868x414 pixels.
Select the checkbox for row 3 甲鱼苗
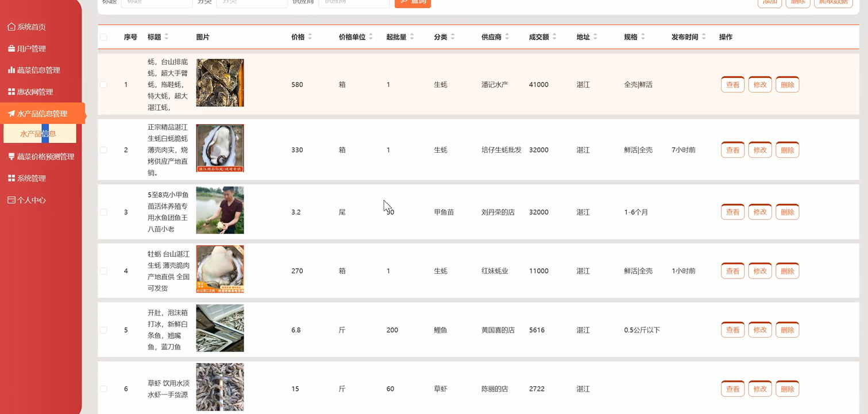coord(103,212)
